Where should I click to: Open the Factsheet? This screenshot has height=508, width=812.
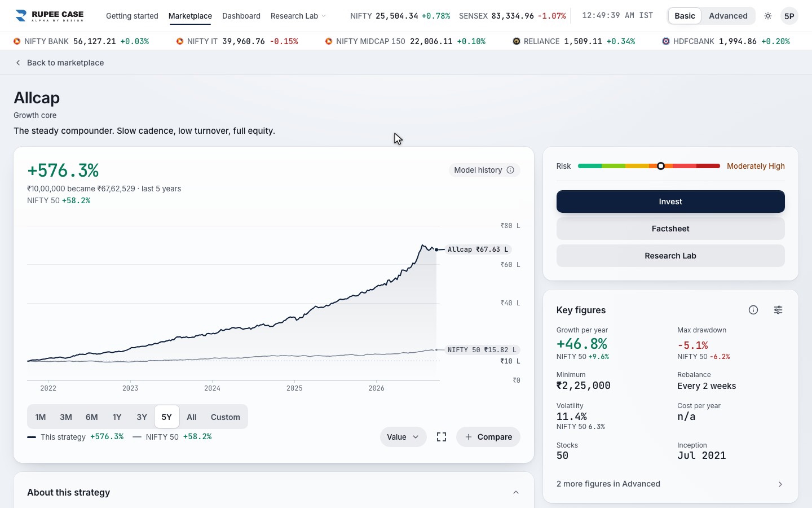tap(670, 229)
